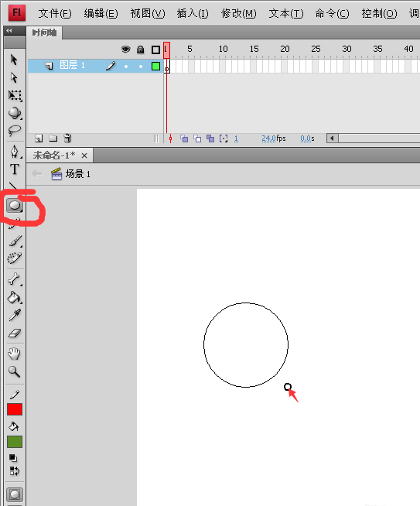Toggle outline green square for 图层 1
The height and width of the screenshot is (506, 420).
[155, 67]
